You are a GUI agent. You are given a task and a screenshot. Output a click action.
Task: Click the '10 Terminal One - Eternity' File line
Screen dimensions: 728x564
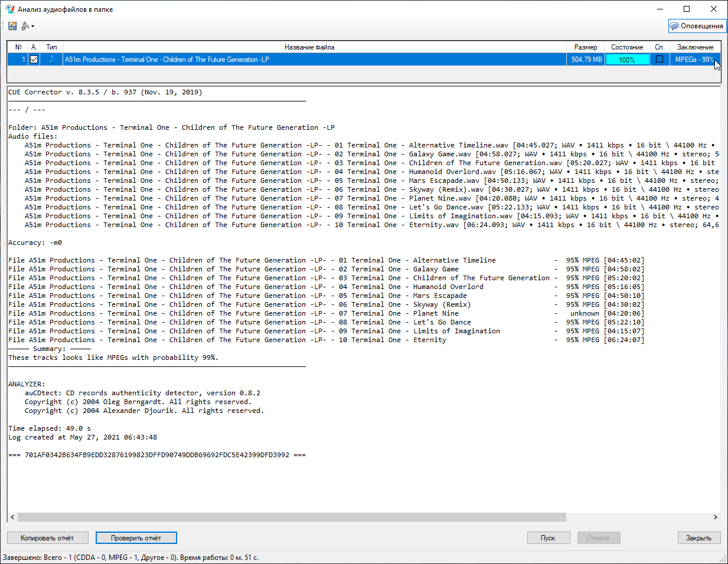pyautogui.click(x=326, y=340)
